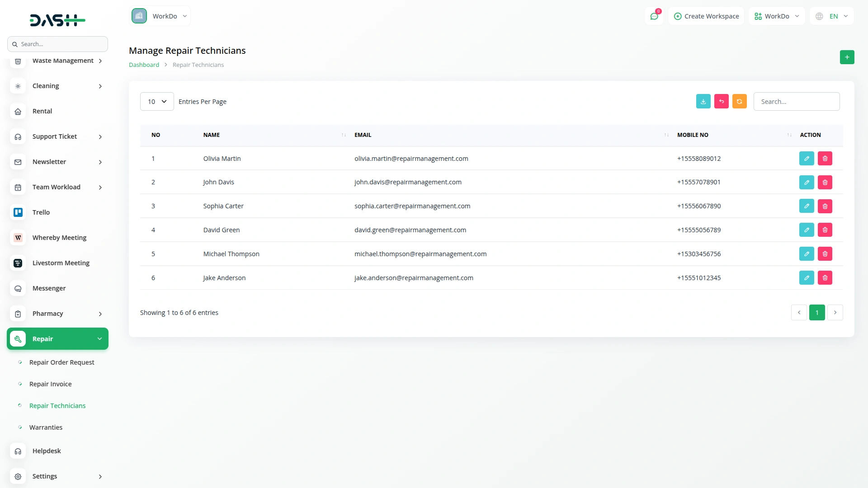Toggle sorting on the MOBILE NO column
The image size is (868, 488).
click(788, 135)
